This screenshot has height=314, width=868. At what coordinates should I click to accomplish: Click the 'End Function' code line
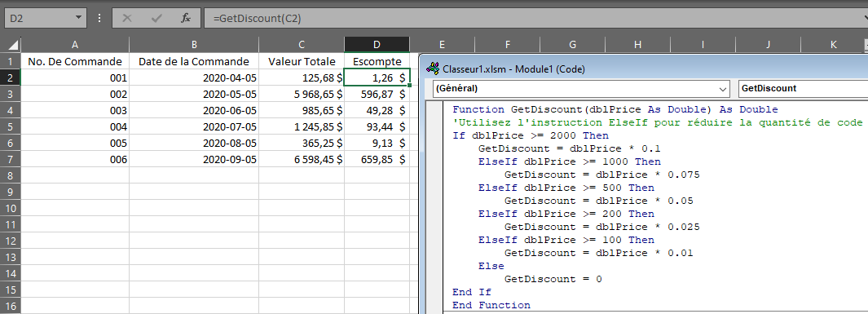tap(491, 305)
